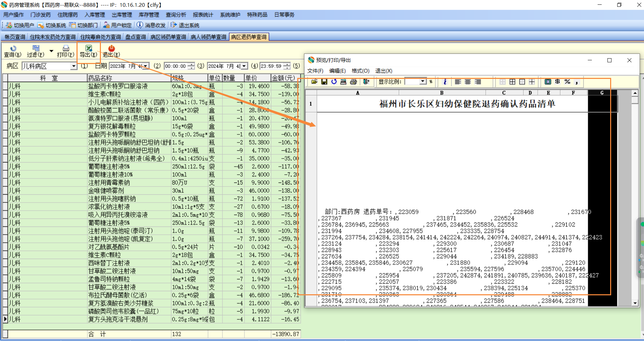644x341 pixels.
Task: Switch to the 盘点查询 tab
Action: point(136,37)
